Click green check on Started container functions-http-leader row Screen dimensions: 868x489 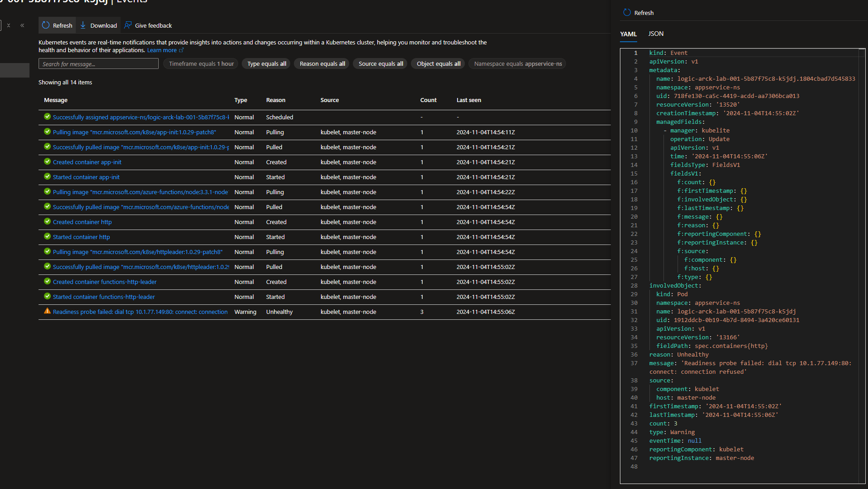[x=47, y=296]
